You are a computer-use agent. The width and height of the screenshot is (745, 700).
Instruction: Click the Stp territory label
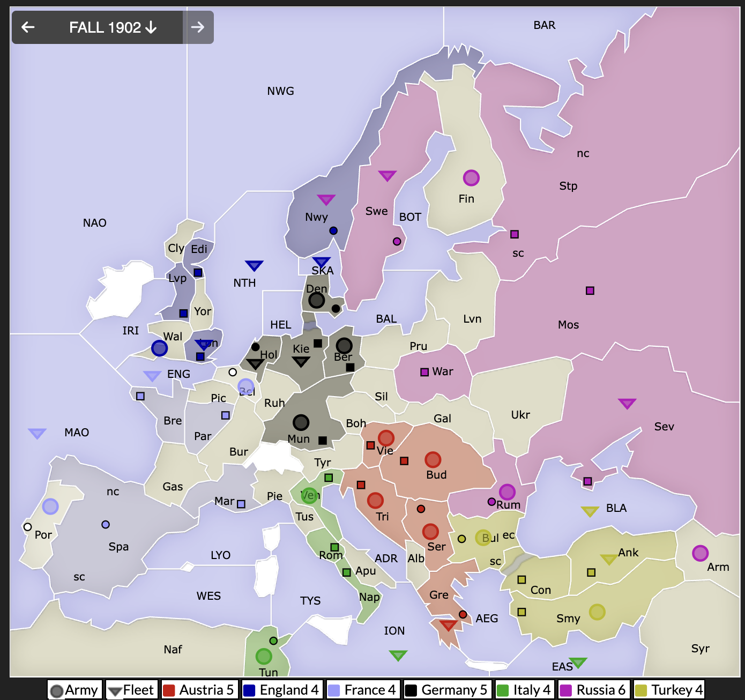[x=568, y=186]
